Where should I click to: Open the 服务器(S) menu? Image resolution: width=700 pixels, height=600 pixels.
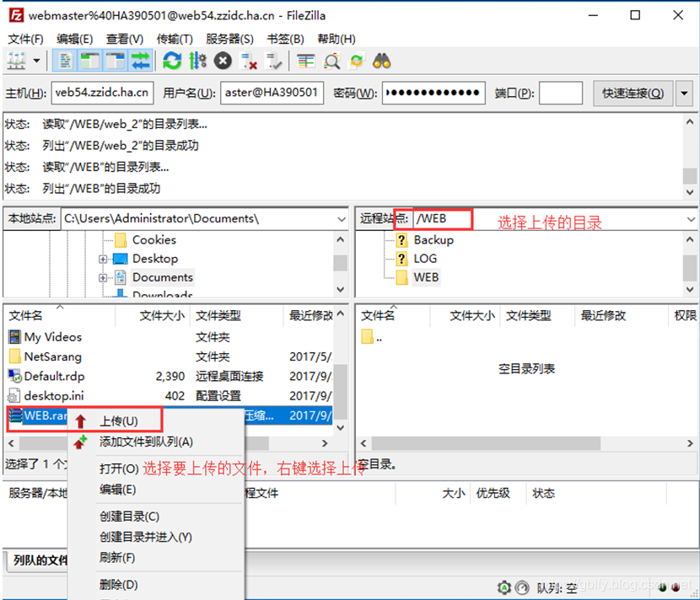(229, 39)
